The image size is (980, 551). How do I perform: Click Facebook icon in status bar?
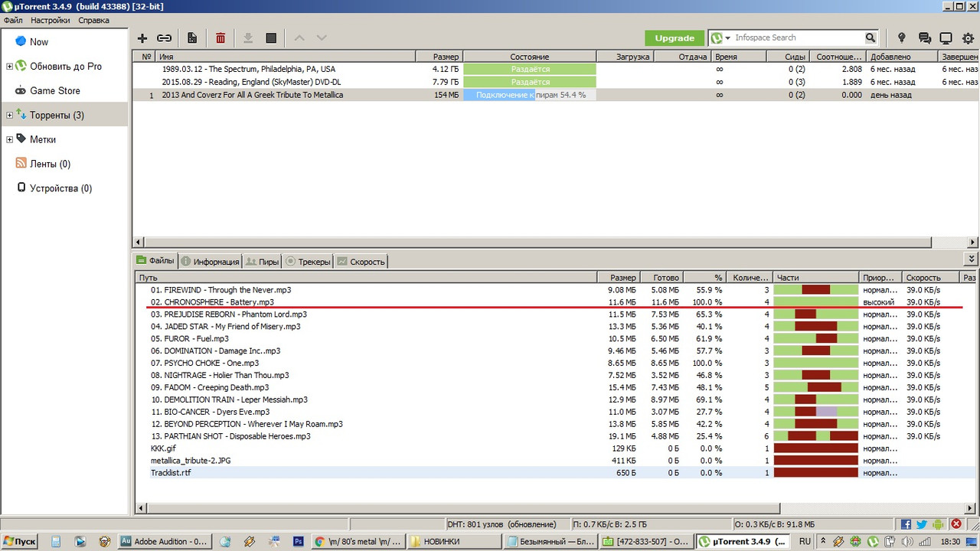906,524
